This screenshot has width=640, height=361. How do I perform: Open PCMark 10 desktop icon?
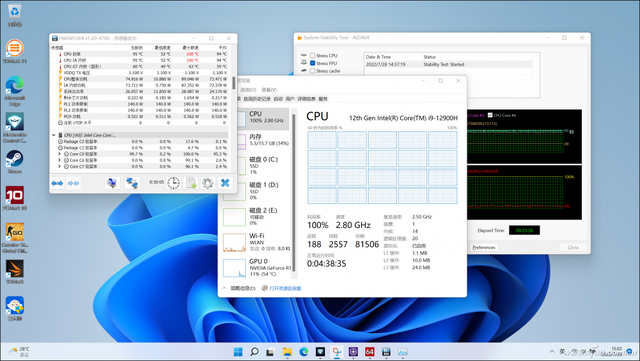[15, 198]
